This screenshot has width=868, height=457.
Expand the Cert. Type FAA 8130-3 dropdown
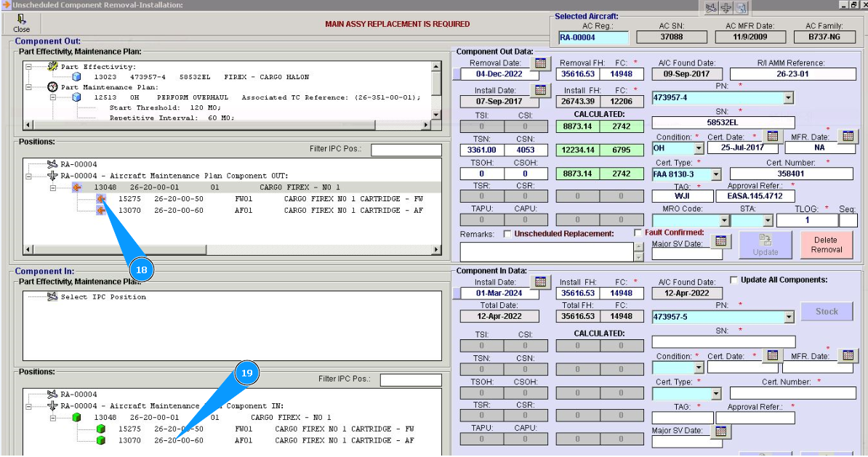click(x=715, y=174)
